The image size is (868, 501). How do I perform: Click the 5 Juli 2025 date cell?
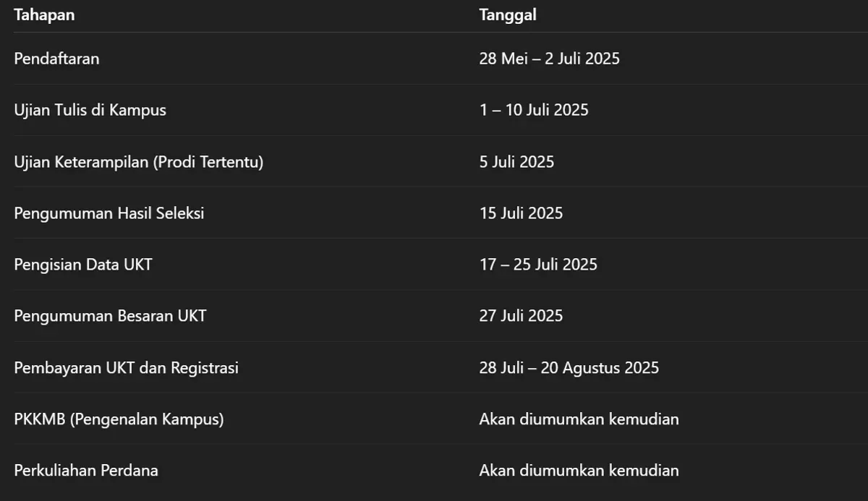516,162
